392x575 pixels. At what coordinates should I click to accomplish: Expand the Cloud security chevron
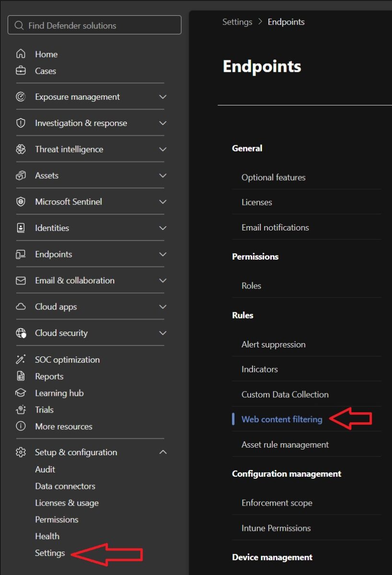point(163,333)
